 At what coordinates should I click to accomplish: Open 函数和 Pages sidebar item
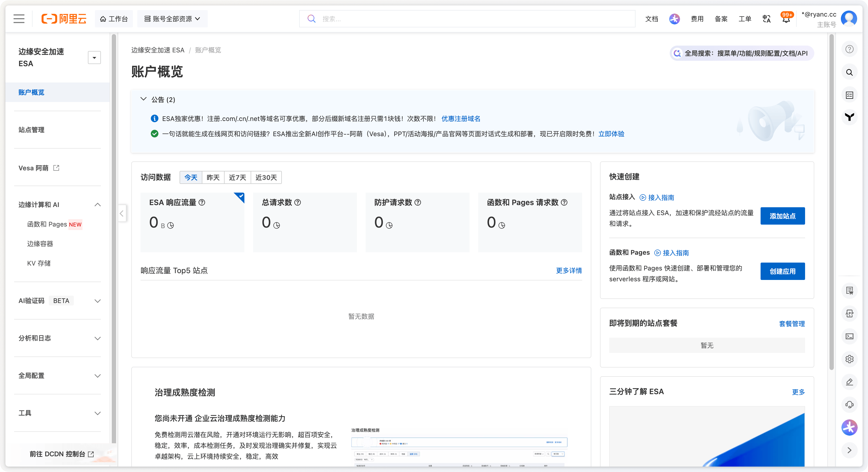pos(47,224)
